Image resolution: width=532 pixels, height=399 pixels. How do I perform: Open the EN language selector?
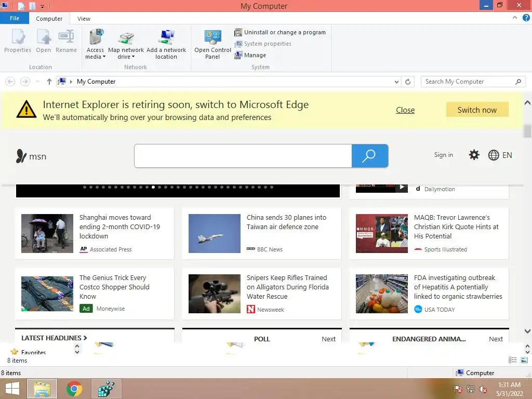(500, 155)
